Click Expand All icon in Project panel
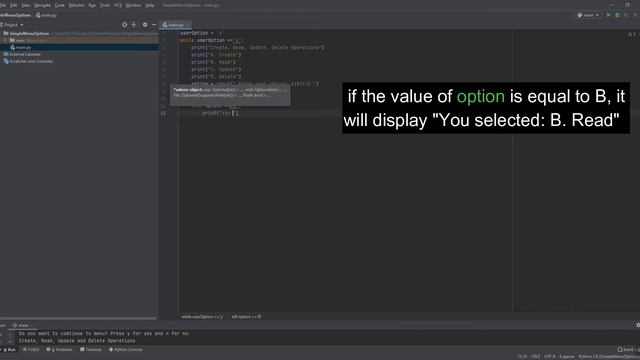The width and height of the screenshot is (640, 360). click(x=133, y=25)
